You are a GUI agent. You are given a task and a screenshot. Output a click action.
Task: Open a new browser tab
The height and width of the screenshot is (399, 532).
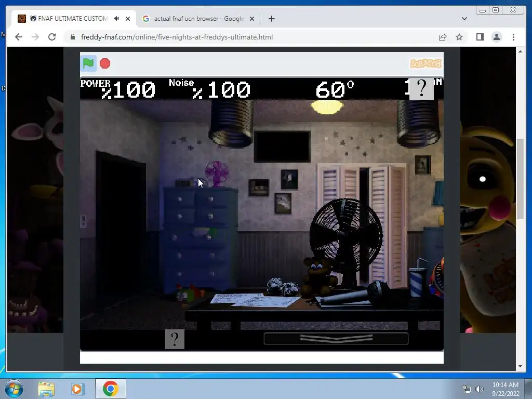271,19
